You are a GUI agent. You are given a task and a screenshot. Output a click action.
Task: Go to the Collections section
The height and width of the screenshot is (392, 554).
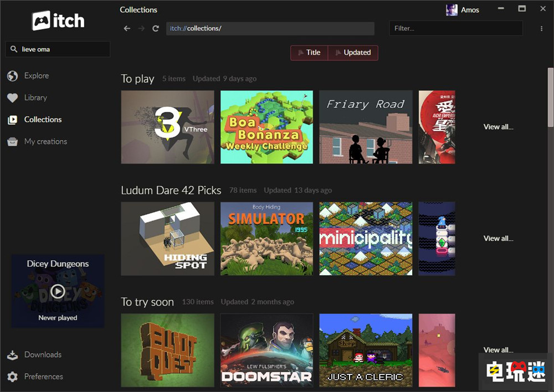coord(43,120)
